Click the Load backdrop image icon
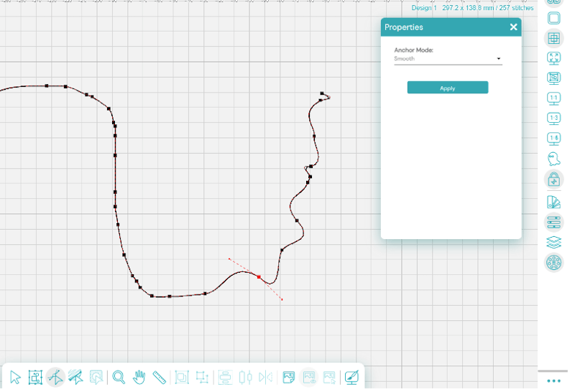575x392 pixels. pyautogui.click(x=289, y=378)
